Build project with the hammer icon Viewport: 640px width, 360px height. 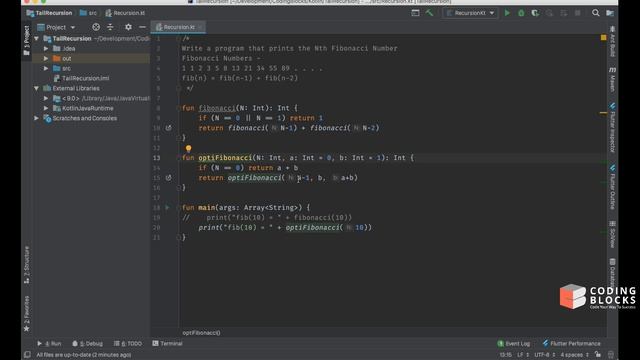[429, 13]
